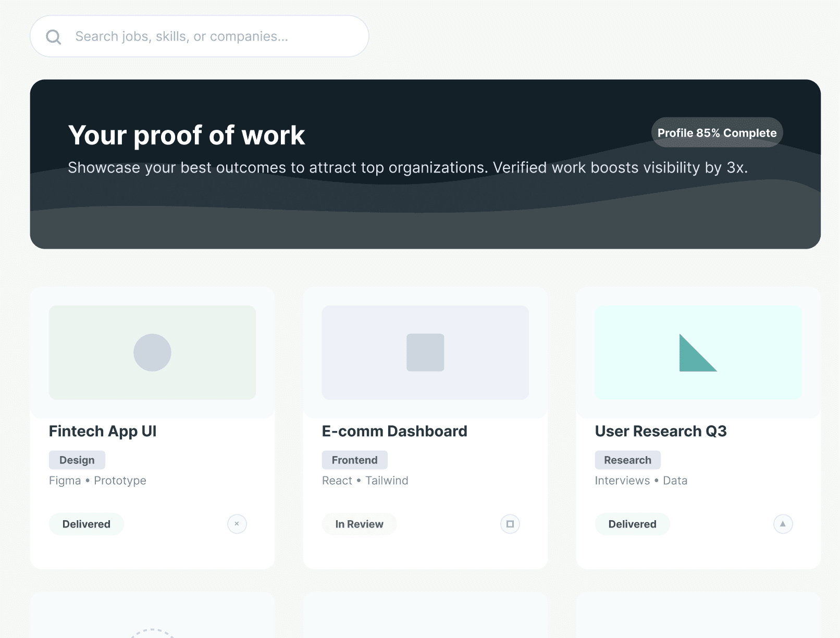Viewport: 840px width, 638px height.
Task: Open the Fintech App UI title
Action: (103, 431)
